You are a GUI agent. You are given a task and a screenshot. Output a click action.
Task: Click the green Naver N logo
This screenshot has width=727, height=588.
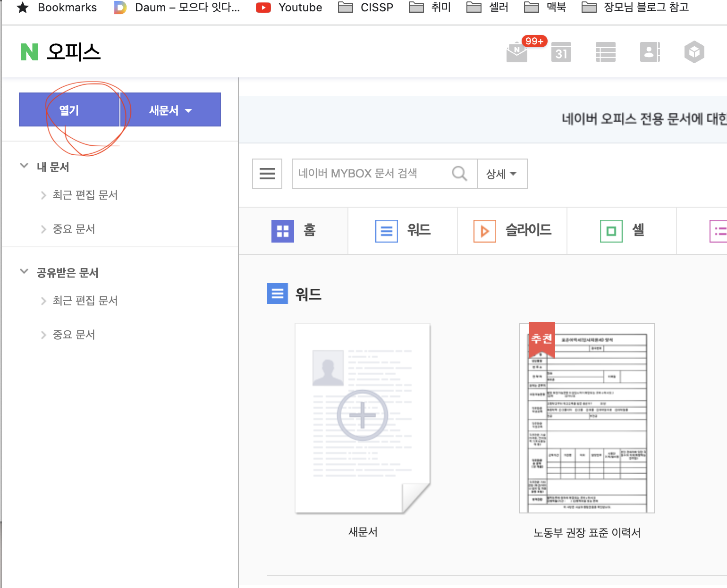tap(29, 52)
